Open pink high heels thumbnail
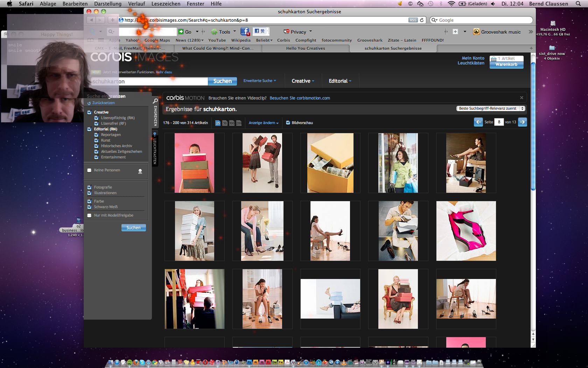 (x=466, y=231)
